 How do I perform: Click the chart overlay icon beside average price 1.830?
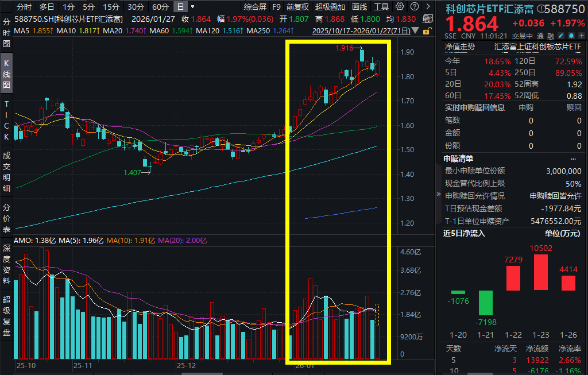[427, 19]
